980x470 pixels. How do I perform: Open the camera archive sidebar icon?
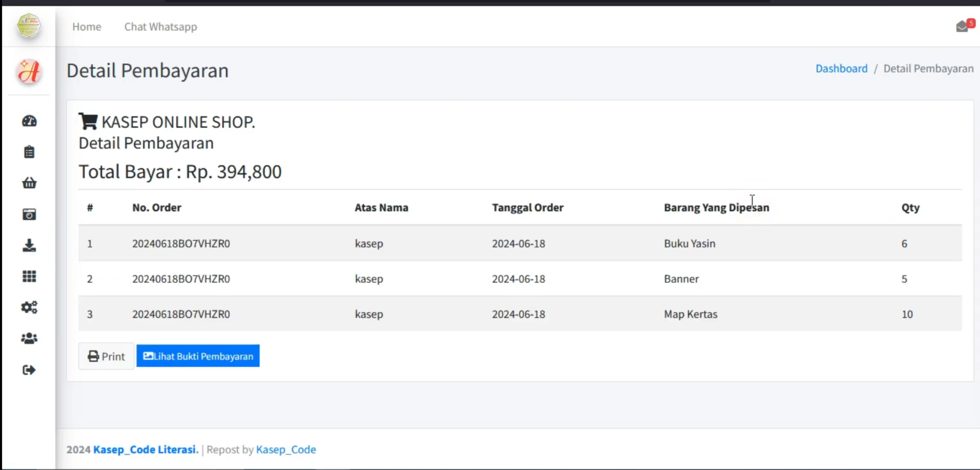click(29, 214)
